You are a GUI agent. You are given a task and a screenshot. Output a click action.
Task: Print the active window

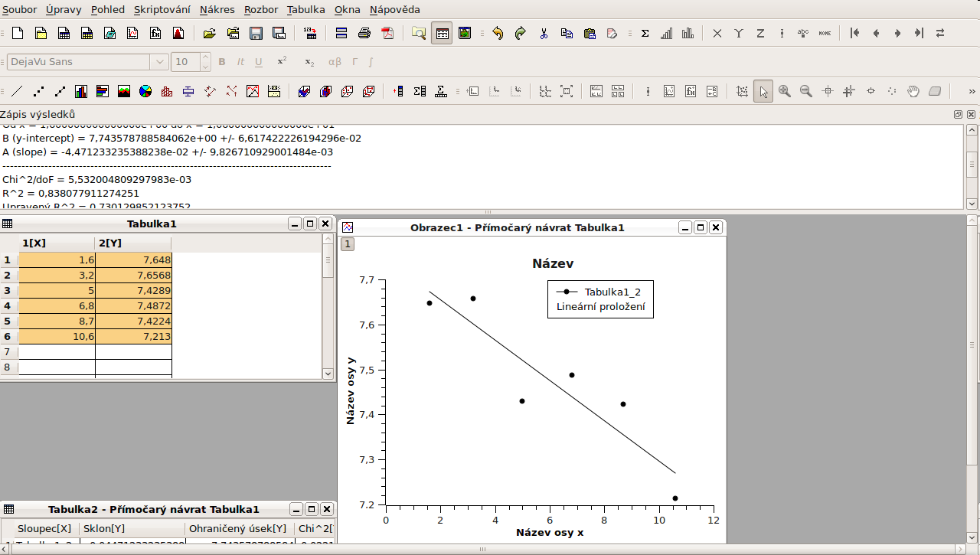(x=365, y=33)
